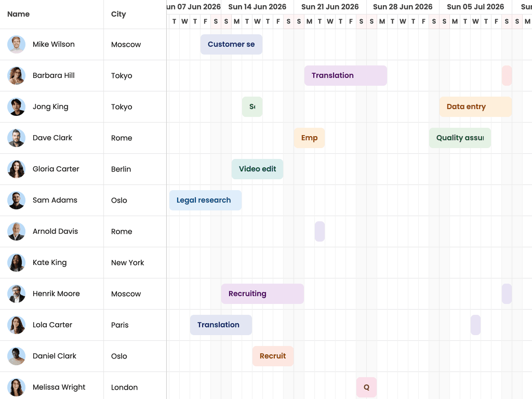Viewport: 532px width, 399px height.
Task: Open Dave Clark's avatar
Action: [x=16, y=138]
